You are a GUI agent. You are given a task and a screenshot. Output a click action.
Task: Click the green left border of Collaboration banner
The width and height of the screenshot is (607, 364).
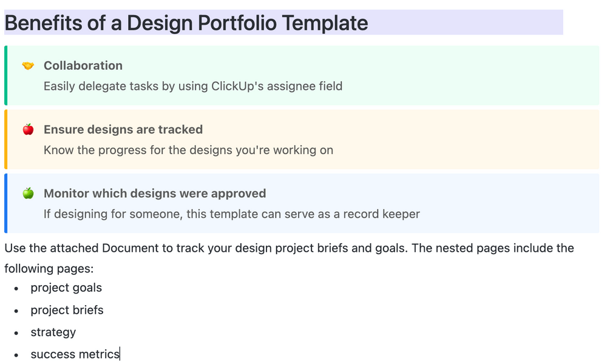coord(5,75)
